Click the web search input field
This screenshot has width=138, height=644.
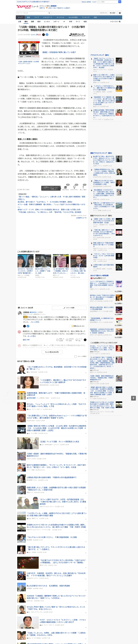(108, 2)
